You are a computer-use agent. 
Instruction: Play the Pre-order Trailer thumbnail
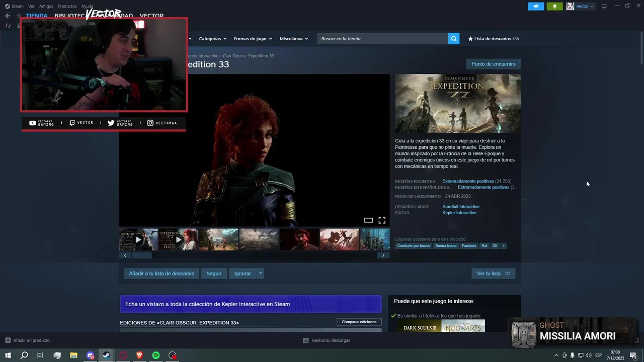pyautogui.click(x=178, y=239)
